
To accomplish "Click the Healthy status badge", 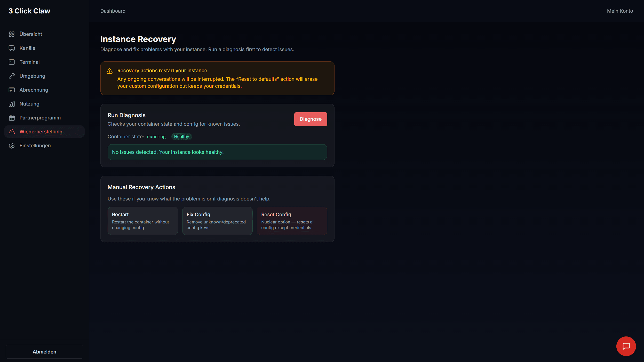I will pos(181,136).
